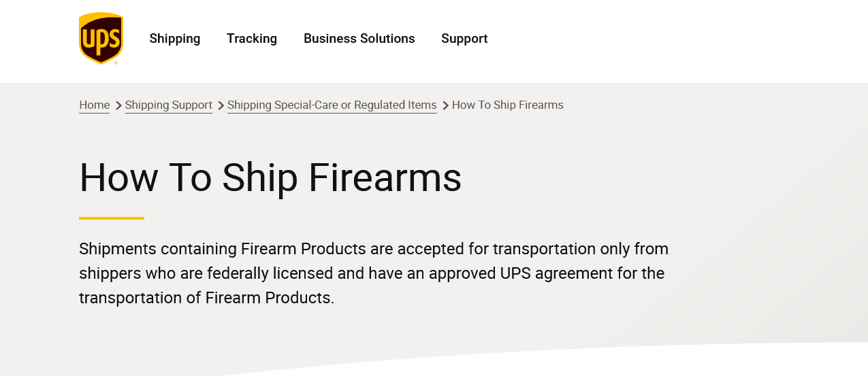The image size is (868, 376).
Task: Select the How To Ship Firearms breadcrumb text
Action: [x=508, y=105]
